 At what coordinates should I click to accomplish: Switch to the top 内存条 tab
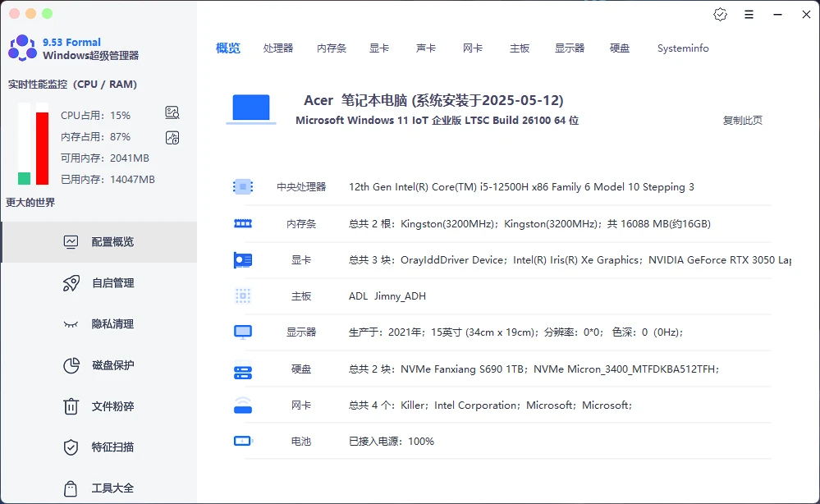[x=332, y=48]
